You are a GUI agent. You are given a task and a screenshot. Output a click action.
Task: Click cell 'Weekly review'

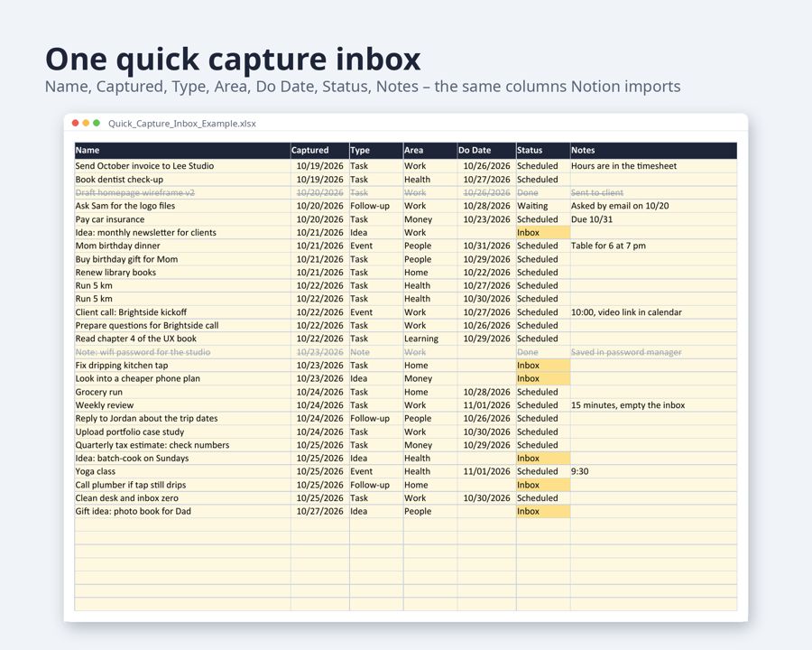183,405
